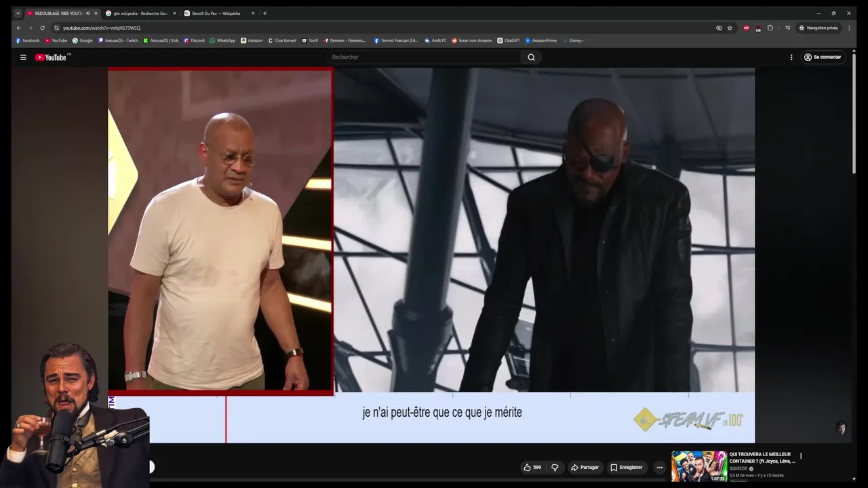868x488 pixels.
Task: Open more actions ellipsis under the video
Action: (x=659, y=467)
